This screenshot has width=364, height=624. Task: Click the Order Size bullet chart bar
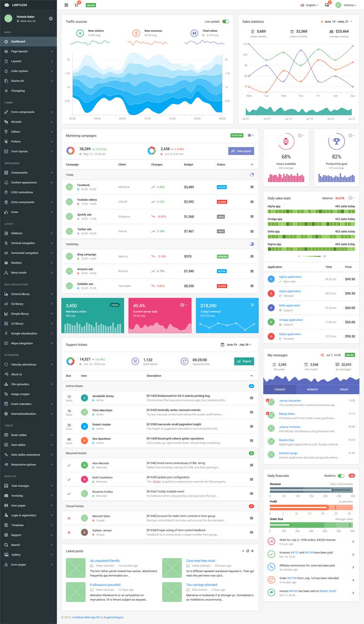coord(311,525)
